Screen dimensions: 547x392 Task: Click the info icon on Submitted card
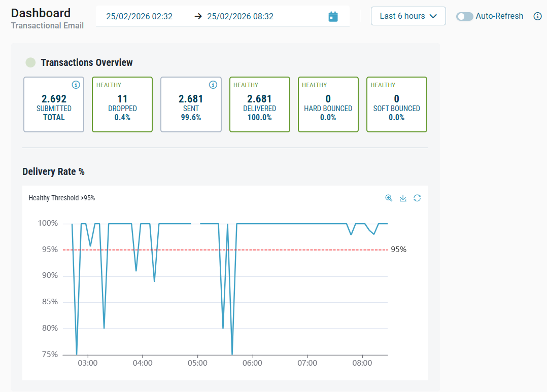tap(76, 85)
